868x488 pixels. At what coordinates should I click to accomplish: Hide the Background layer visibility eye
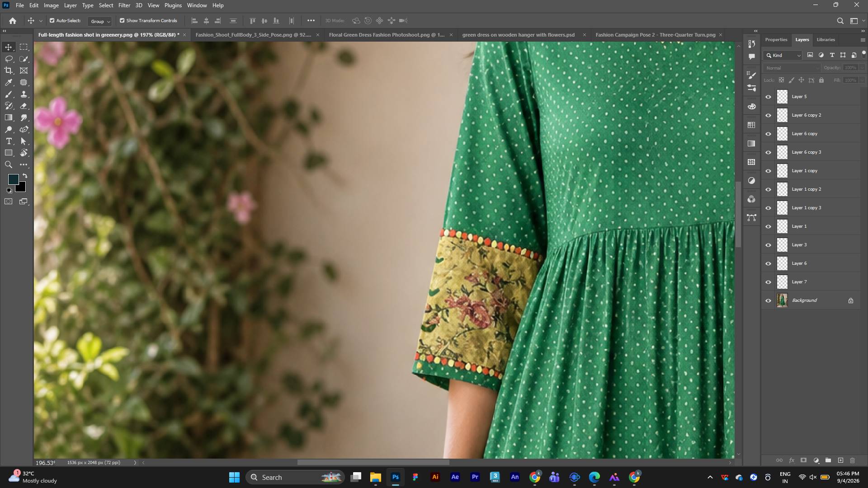(768, 300)
